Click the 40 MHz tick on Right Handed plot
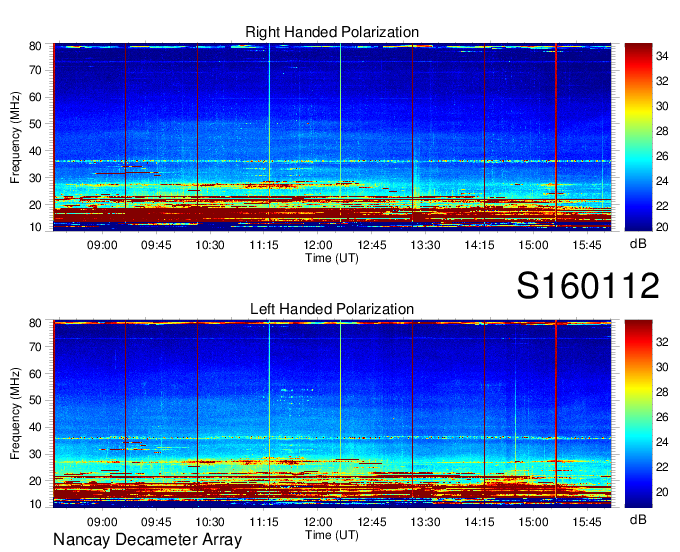 click(35, 151)
